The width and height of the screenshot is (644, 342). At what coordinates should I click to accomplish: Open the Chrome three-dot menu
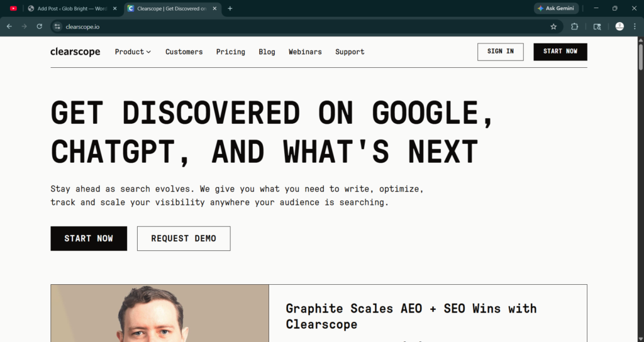pos(635,26)
